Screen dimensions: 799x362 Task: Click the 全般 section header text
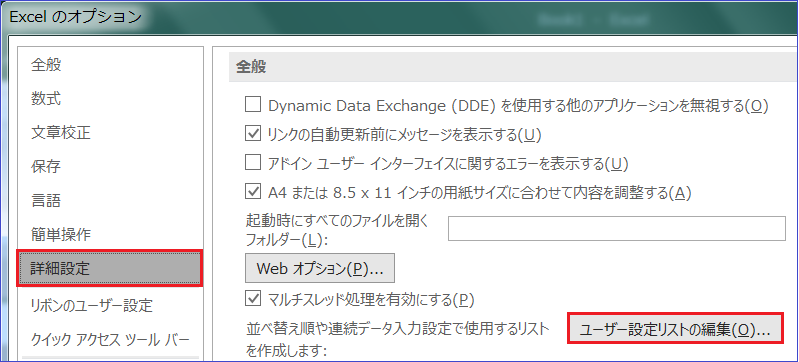tap(250, 66)
